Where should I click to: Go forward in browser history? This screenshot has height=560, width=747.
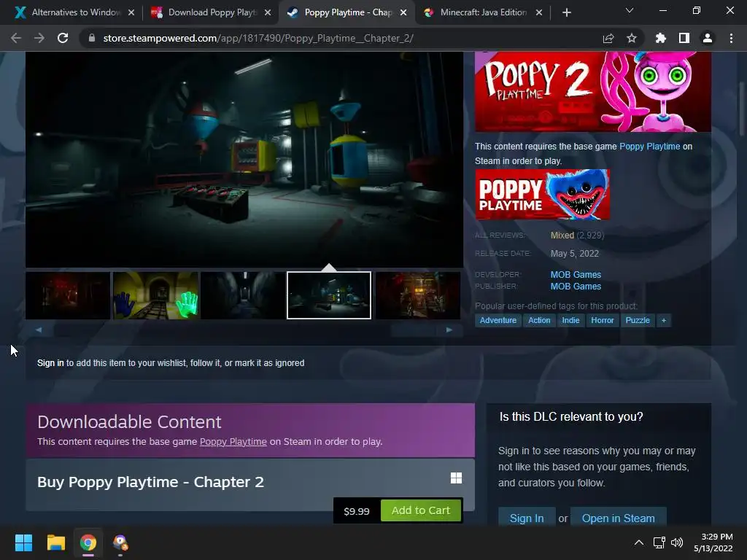point(39,38)
